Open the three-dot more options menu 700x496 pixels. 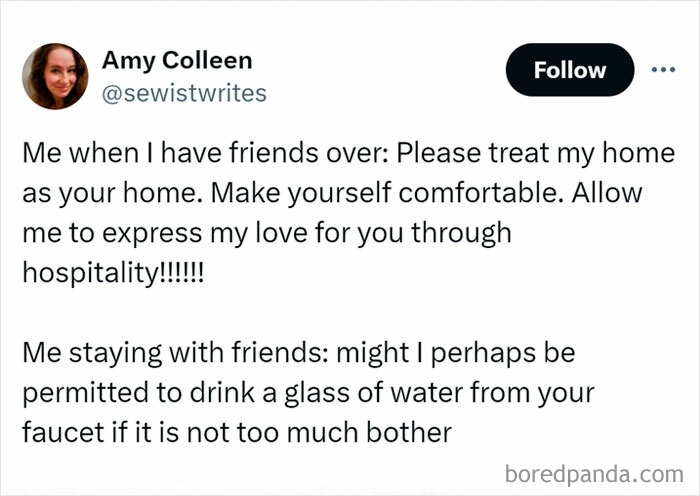click(664, 70)
